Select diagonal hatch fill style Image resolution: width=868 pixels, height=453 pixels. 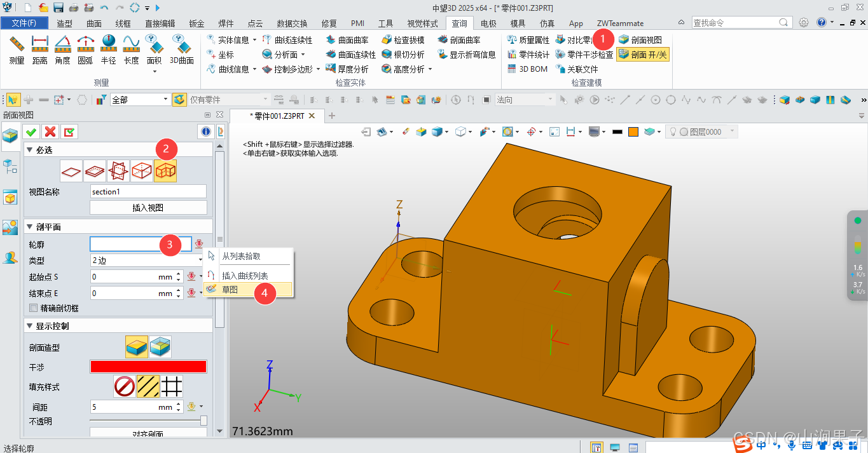coord(148,386)
